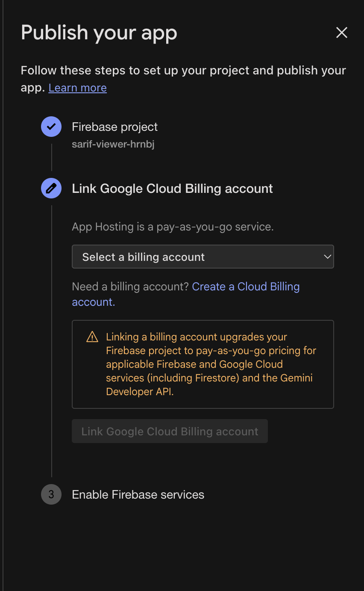
Task: Click the pay-as-you-go pricing warning text
Action: click(211, 364)
